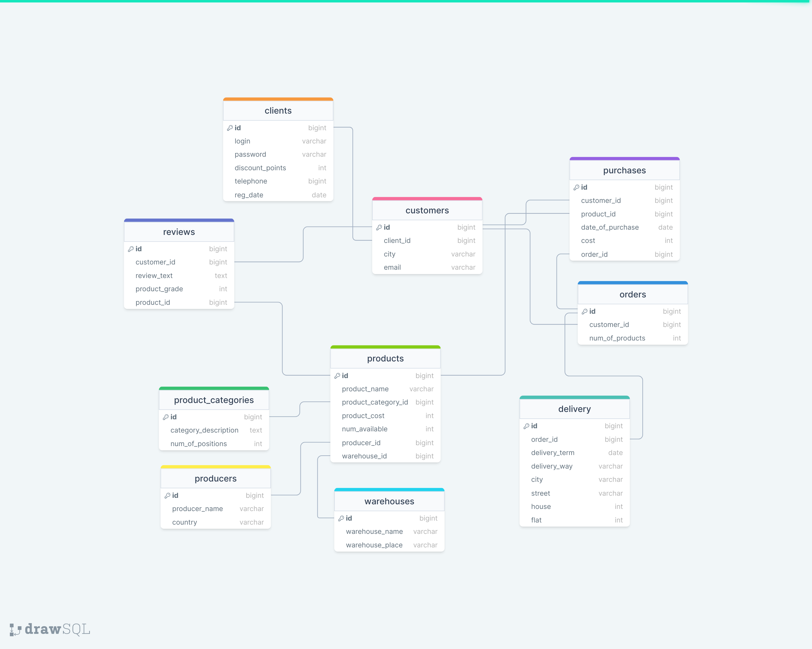Click the key icon in delivery table

tap(527, 426)
